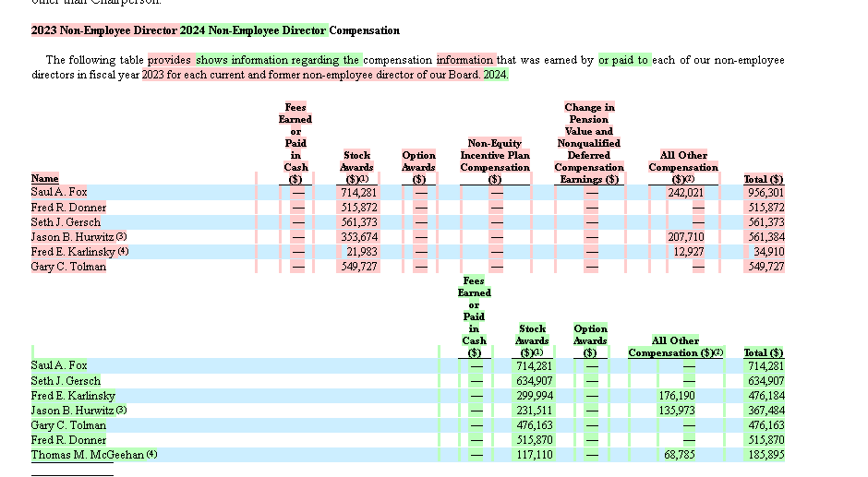
Task: Click the total "956,301"
Action: tap(766, 193)
